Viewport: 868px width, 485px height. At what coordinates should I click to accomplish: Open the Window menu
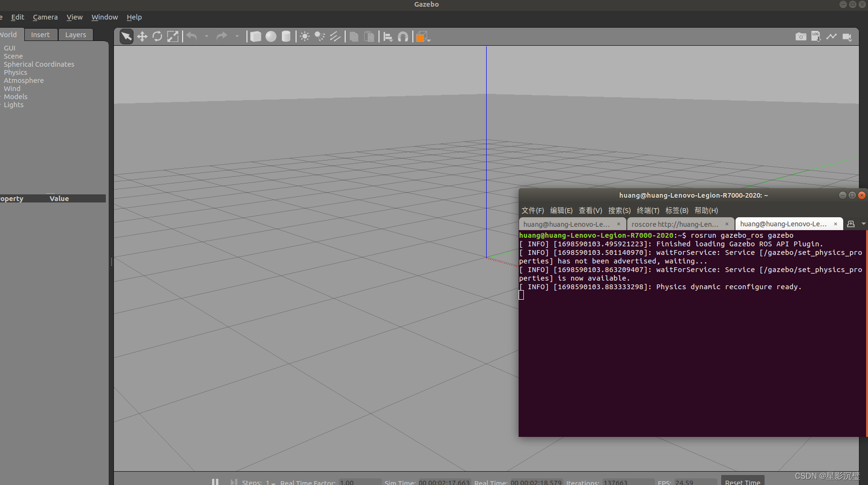(104, 17)
